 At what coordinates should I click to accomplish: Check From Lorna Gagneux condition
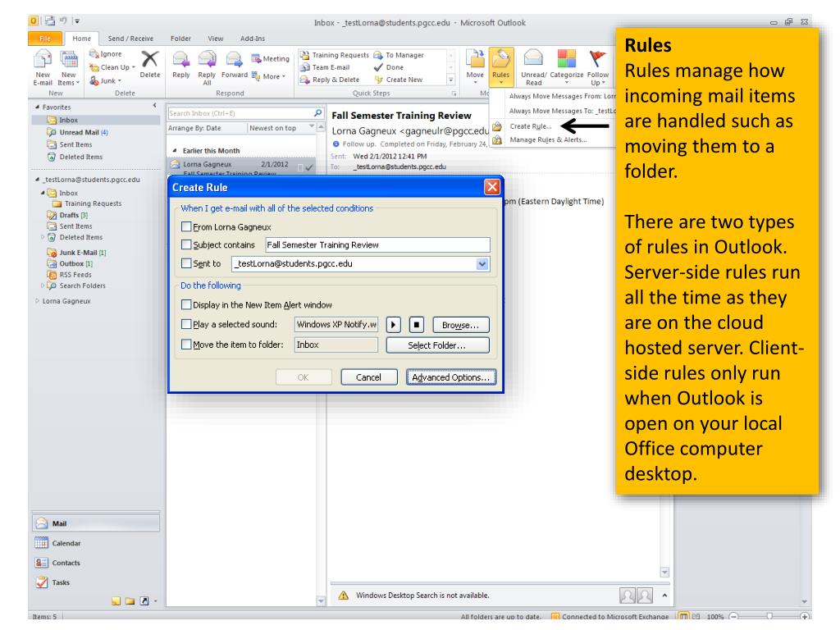click(186, 226)
